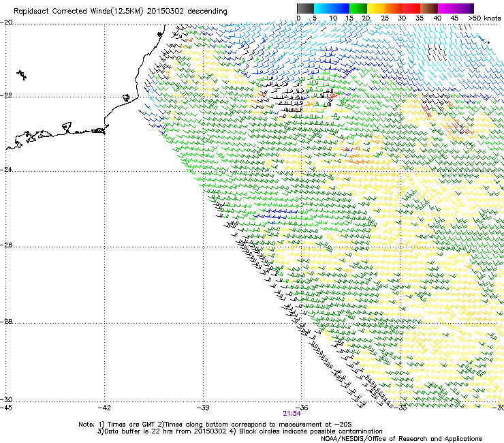The width and height of the screenshot is (504, 443).
Task: Select the red 30-35 knots legend swatch
Action: (x=411, y=8)
